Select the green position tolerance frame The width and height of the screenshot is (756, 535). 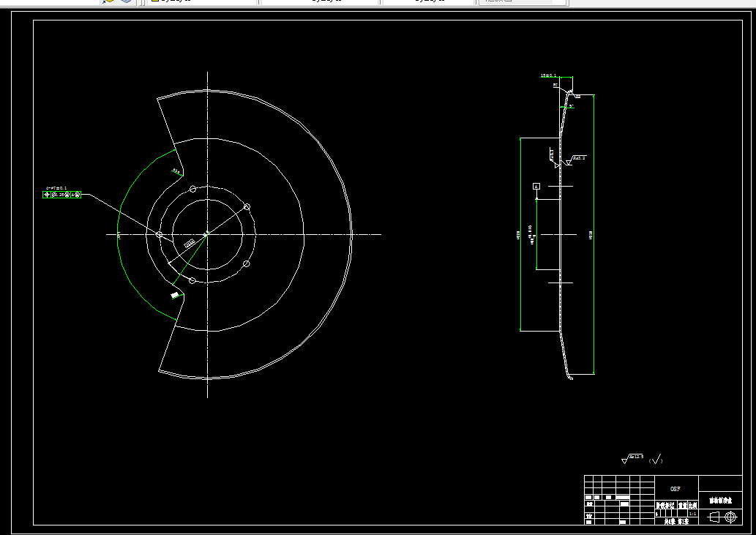[61, 195]
